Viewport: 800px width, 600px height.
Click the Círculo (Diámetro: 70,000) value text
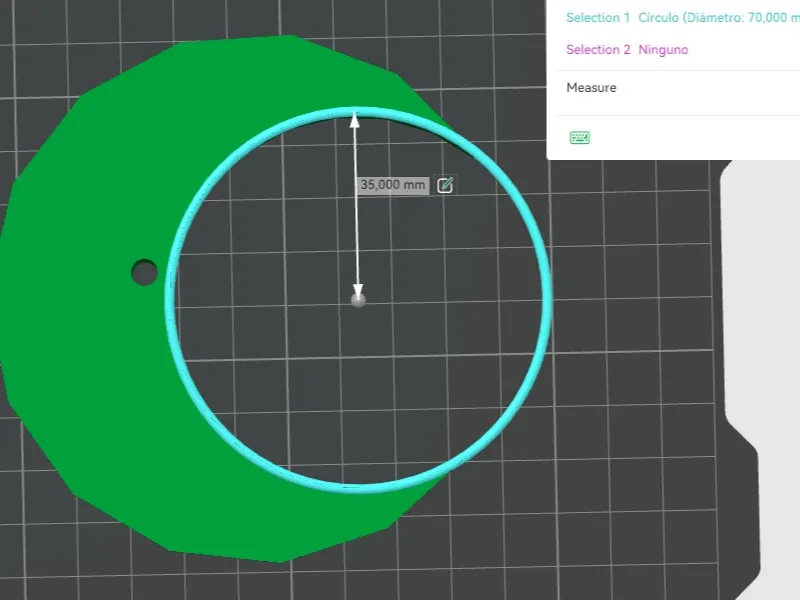click(x=719, y=18)
